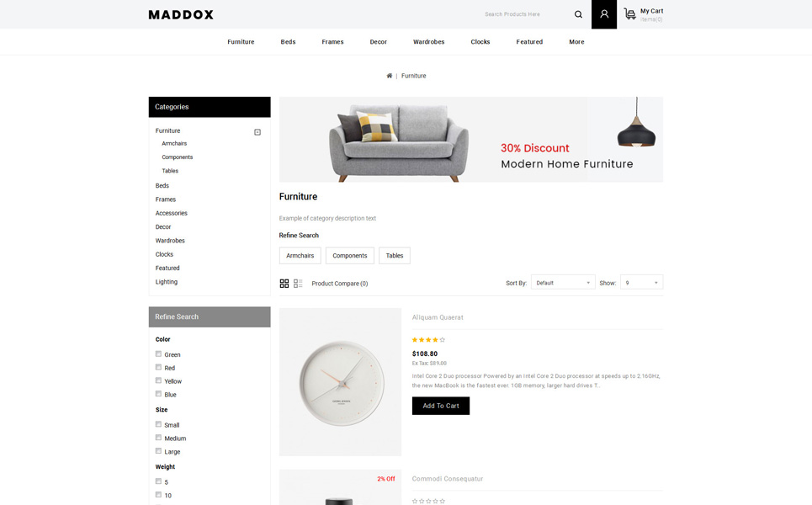Click the home icon in breadcrumb
Screen dimensions: 812x505
pyautogui.click(x=389, y=76)
